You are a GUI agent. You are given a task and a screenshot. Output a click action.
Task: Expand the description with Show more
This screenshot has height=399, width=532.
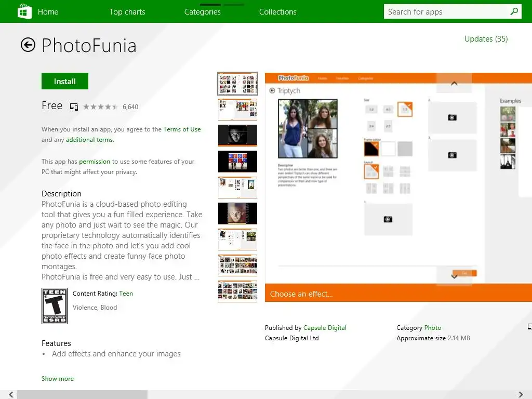58,379
